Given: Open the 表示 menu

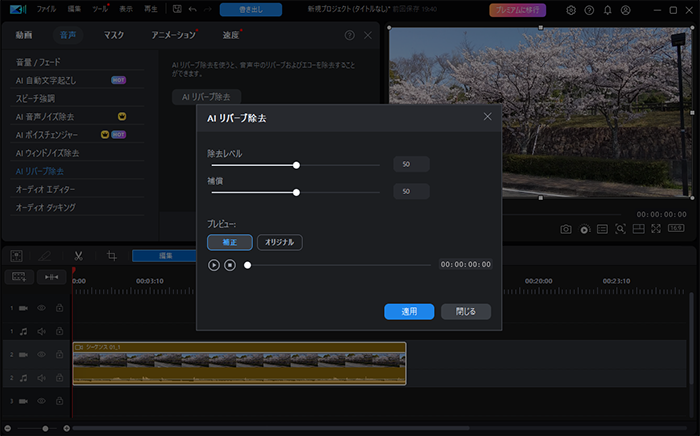Looking at the screenshot, I should 126,9.
